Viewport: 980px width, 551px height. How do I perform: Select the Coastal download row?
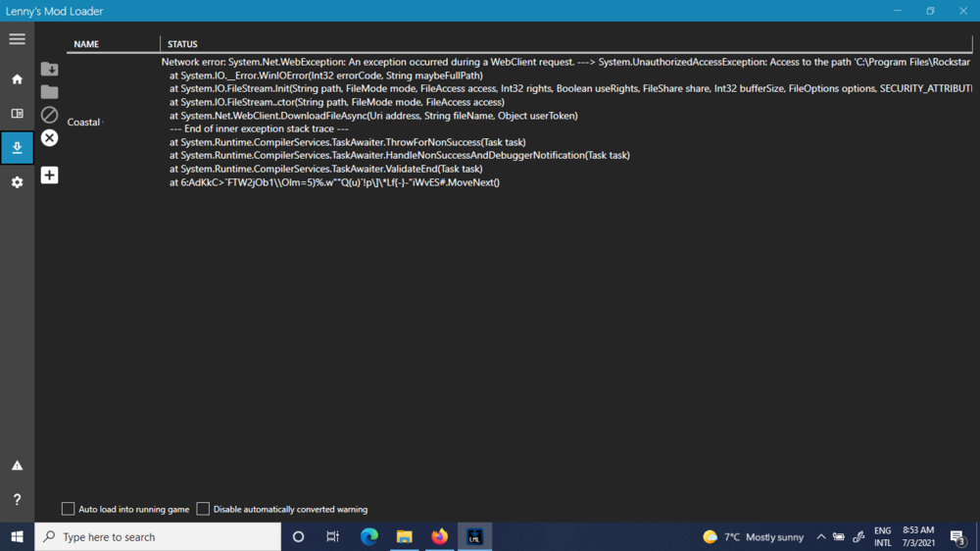tap(83, 122)
